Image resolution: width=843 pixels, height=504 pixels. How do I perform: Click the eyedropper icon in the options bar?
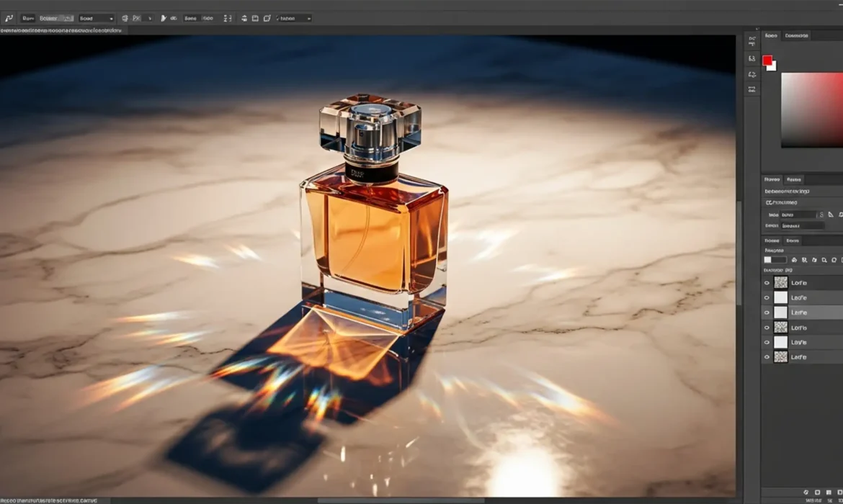click(163, 18)
